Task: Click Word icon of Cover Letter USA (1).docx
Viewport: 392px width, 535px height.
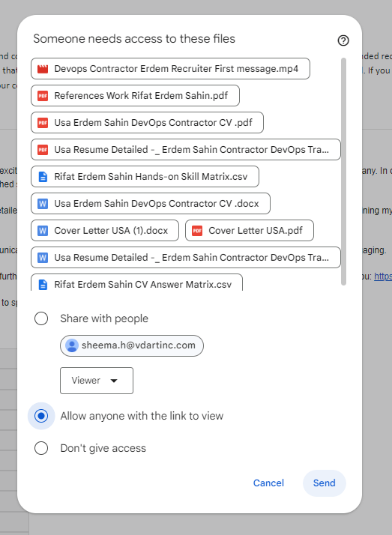Action: click(43, 231)
